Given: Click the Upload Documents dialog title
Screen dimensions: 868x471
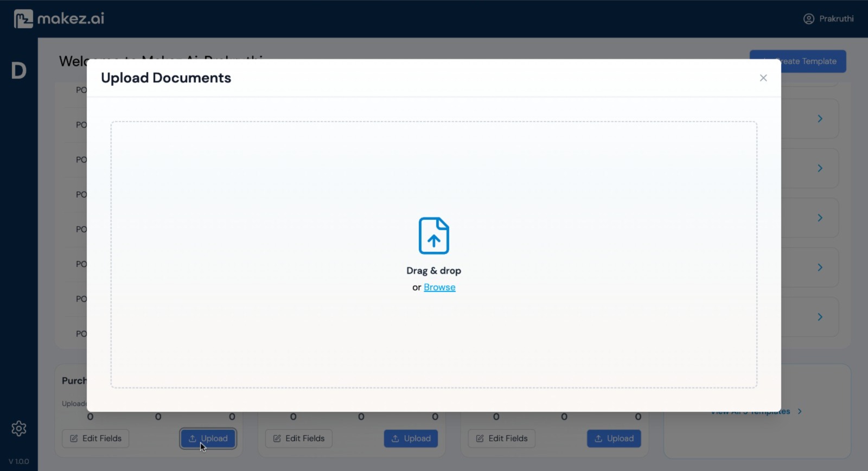Looking at the screenshot, I should [x=166, y=78].
